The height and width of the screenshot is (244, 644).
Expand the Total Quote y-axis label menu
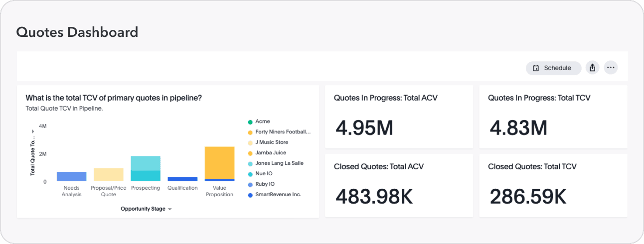tap(33, 131)
